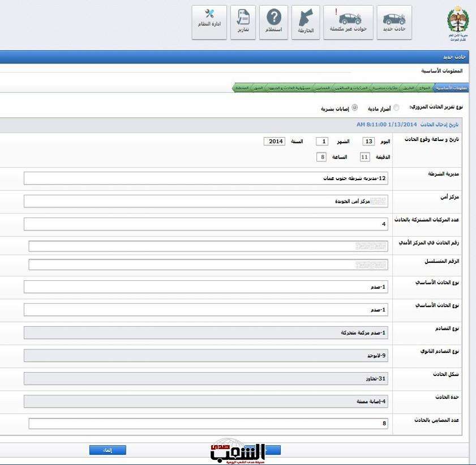Viewport: 476px width, 465px height.
Task: Open حوادث غير مكتملة incomplete accidents icon
Action: point(348,22)
